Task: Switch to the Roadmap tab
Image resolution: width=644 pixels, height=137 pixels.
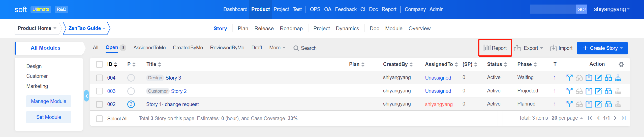Action: [x=291, y=28]
